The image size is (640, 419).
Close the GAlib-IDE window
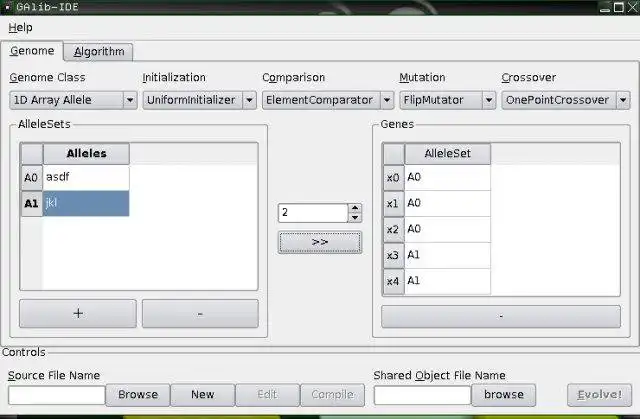[633, 7]
